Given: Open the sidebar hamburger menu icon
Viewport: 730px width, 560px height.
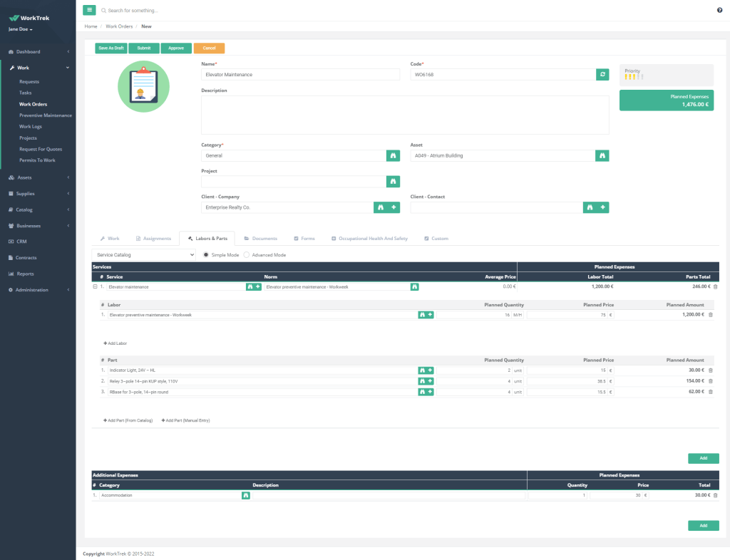Looking at the screenshot, I should (89, 10).
